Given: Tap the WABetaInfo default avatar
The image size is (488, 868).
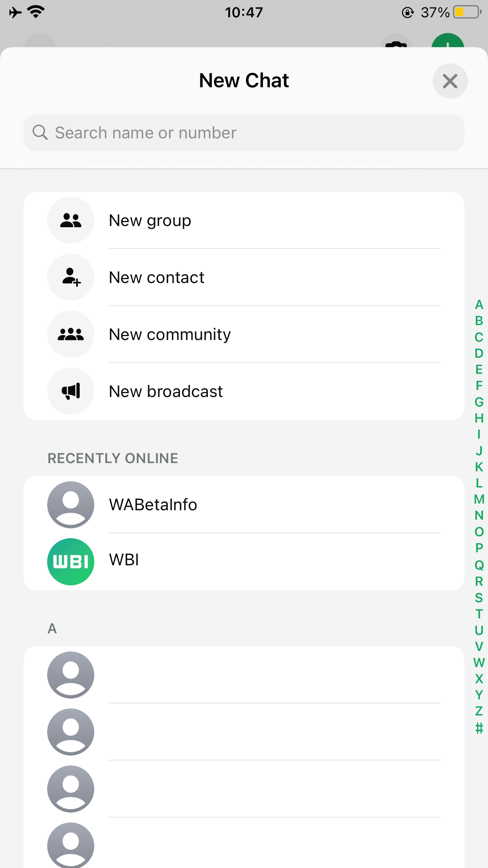Looking at the screenshot, I should click(x=71, y=504).
